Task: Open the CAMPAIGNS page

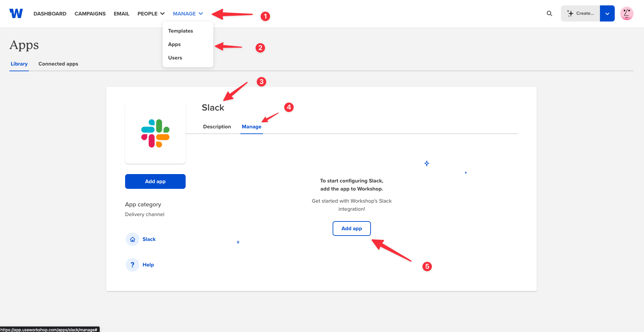Action: point(90,13)
